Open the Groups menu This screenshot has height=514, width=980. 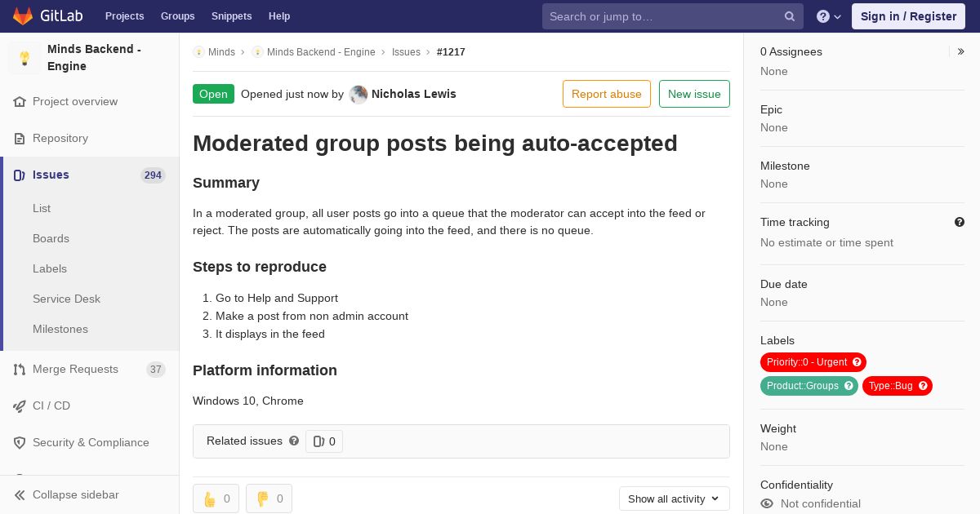click(177, 16)
